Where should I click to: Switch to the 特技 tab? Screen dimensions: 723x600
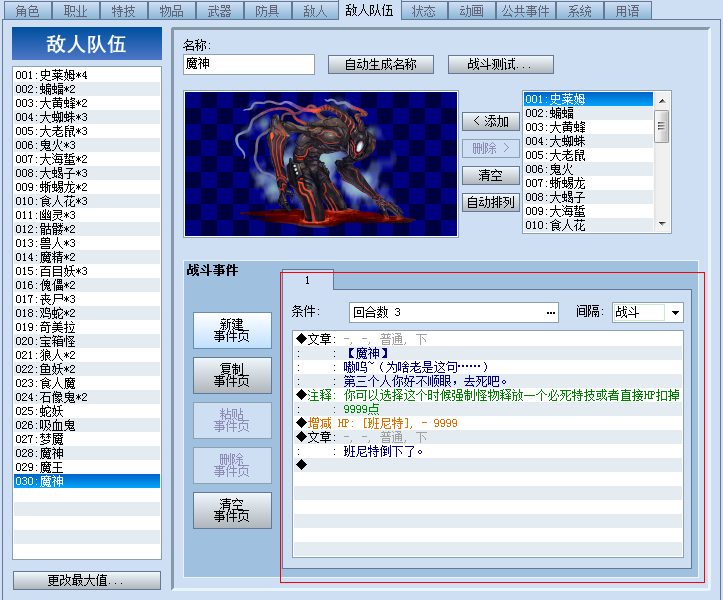click(x=124, y=10)
